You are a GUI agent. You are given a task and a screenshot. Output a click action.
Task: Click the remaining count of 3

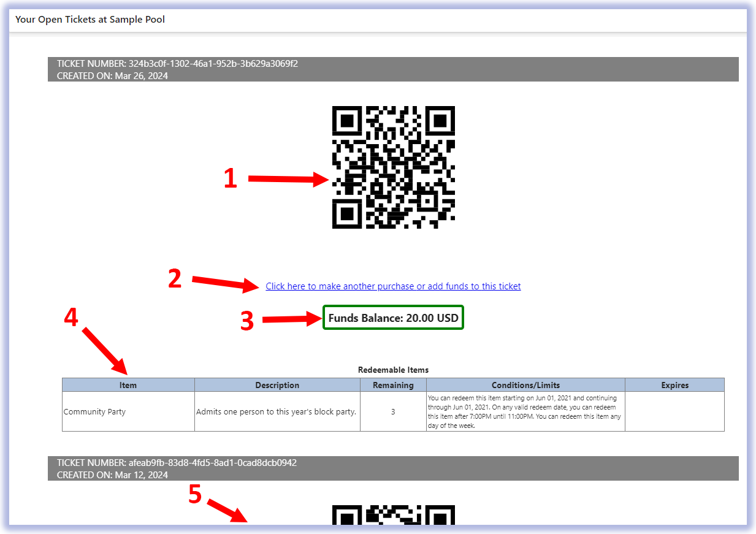click(393, 411)
